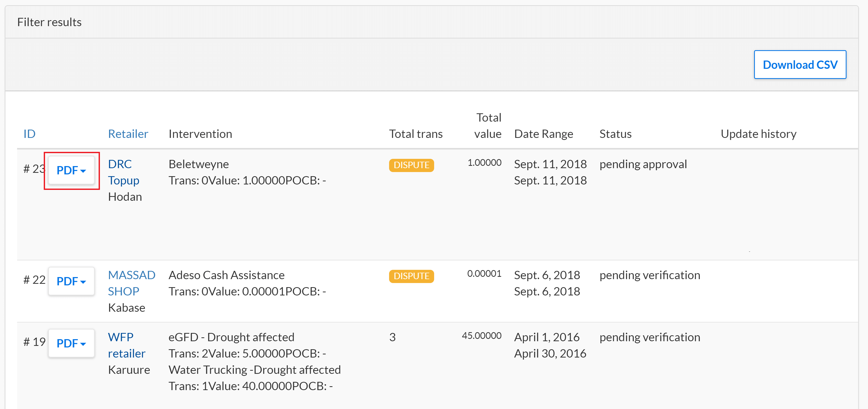Screen dimensions: 868x409
Task: Click the April 30, 2016 end date
Action: [550, 354]
